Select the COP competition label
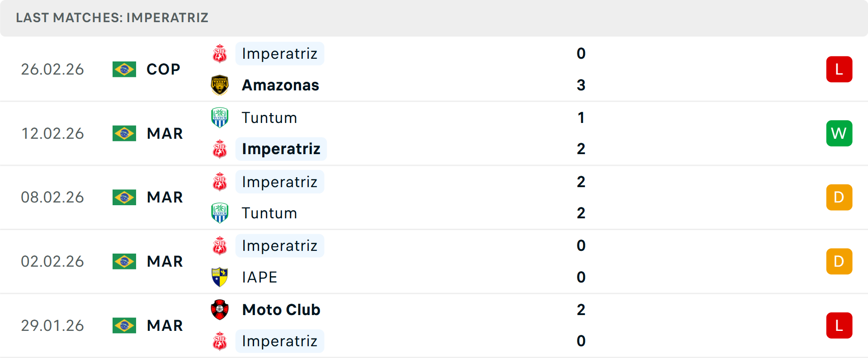 pos(163,70)
